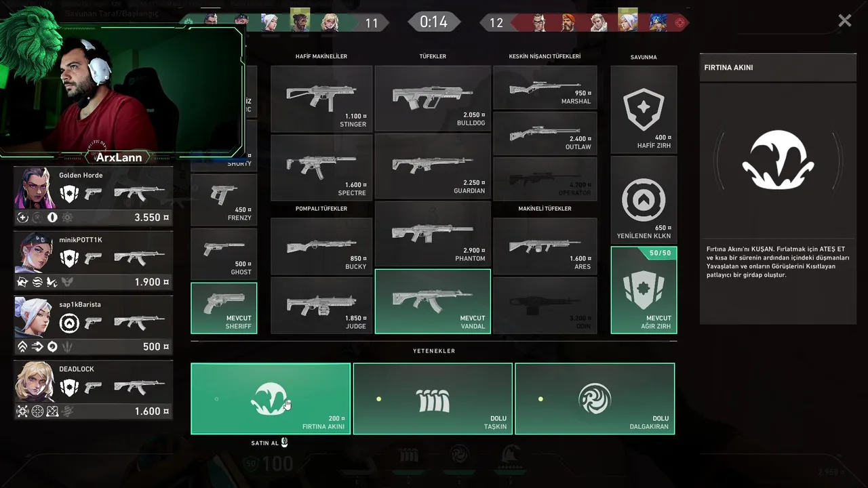The width and height of the screenshot is (868, 488).
Task: Click DEADLOCK agent portrait
Action: 35,382
